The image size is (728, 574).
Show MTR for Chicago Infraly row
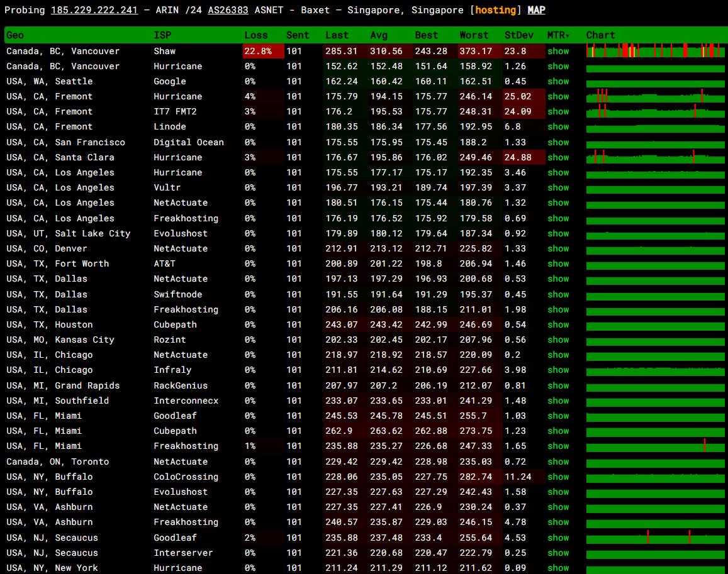pyautogui.click(x=558, y=370)
